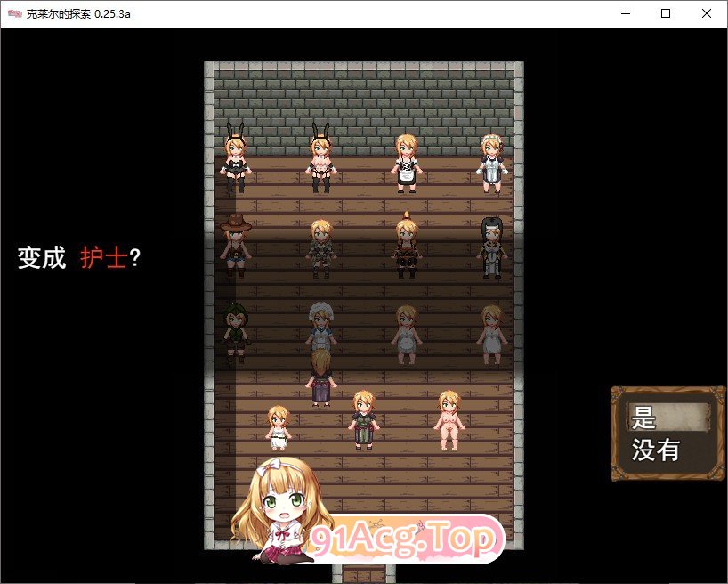
Task: Click the 91Acg.Top watermark logo
Action: [405, 539]
